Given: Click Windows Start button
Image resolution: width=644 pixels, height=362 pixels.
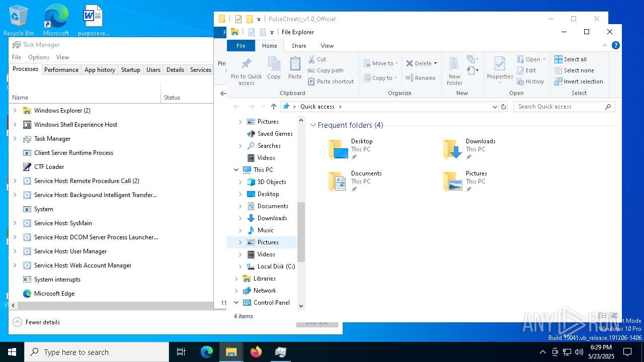Looking at the screenshot, I should coord(12,352).
